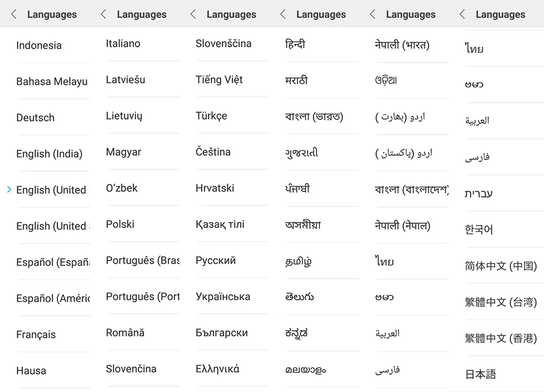Select Deutsch as the language
The image size is (544, 392).
click(35, 117)
